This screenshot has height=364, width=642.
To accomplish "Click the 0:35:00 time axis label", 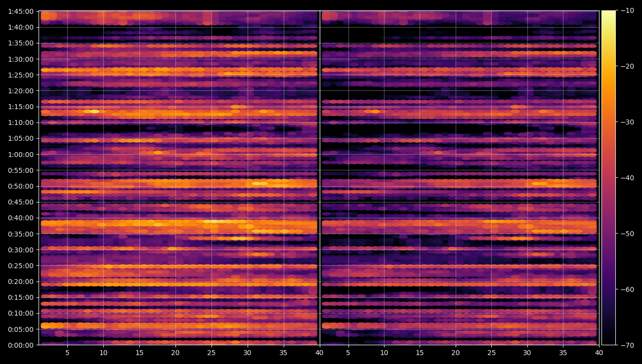I will (x=21, y=234).
